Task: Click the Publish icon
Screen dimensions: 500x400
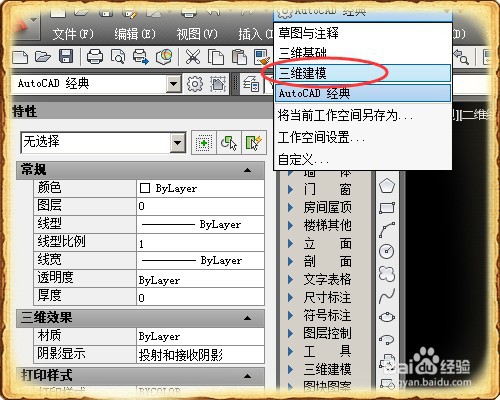Action: coord(141,56)
